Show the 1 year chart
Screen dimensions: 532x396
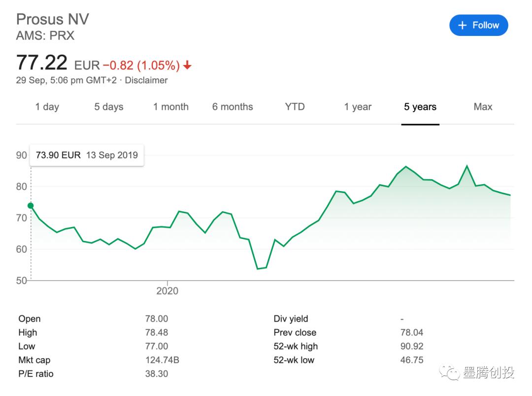358,107
